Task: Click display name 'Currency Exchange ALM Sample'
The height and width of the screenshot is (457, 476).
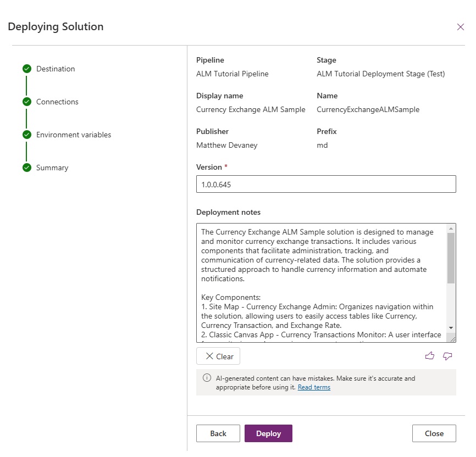Action: (251, 109)
